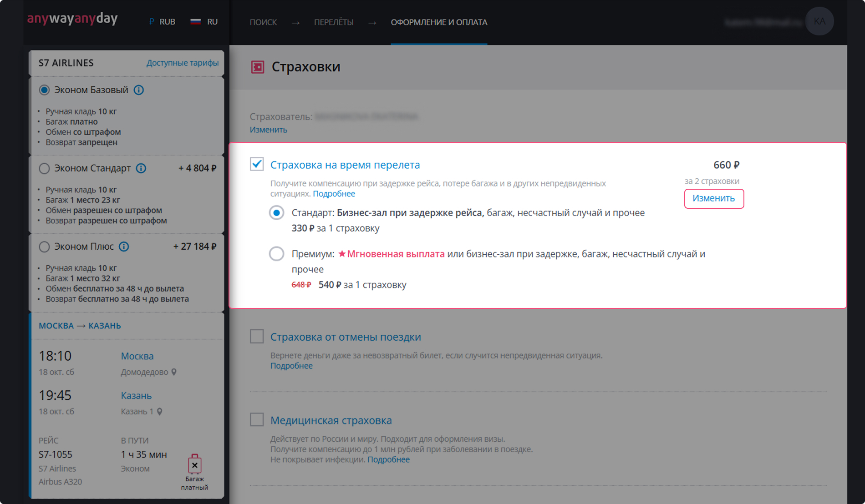Viewport: 865px width, 504px height.
Task: Select the Премиум insurance option
Action: [x=276, y=254]
